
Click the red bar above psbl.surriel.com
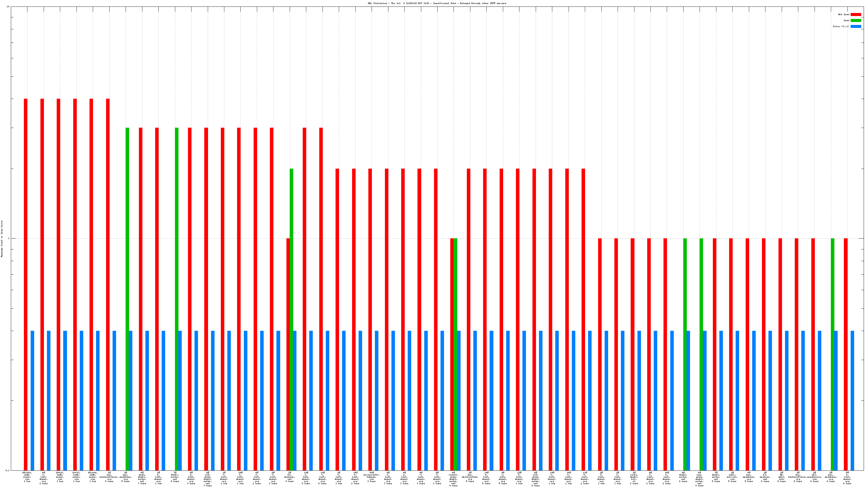pyautogui.click(x=731, y=354)
